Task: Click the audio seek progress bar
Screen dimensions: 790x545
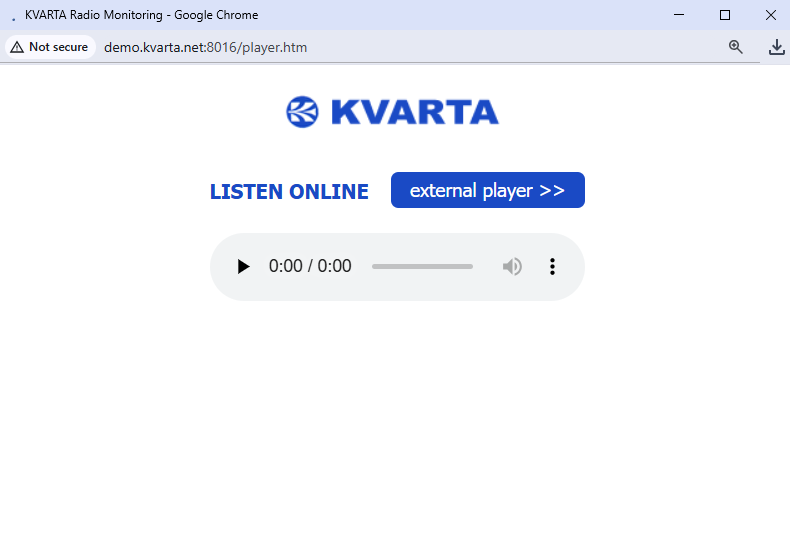Action: [422, 266]
